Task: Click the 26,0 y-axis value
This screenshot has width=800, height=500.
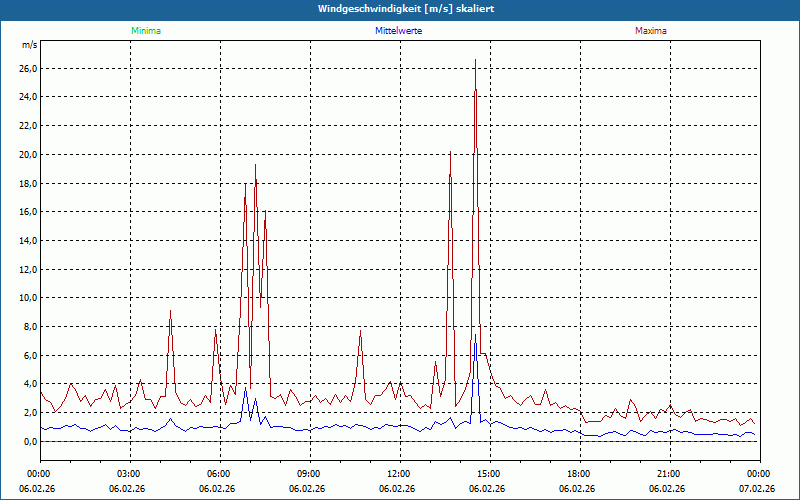Action: coord(28,68)
